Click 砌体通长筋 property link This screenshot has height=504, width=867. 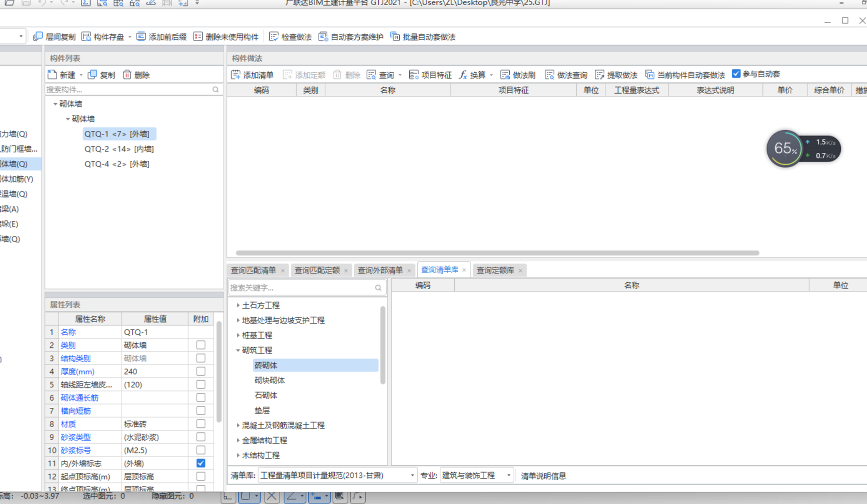80,397
